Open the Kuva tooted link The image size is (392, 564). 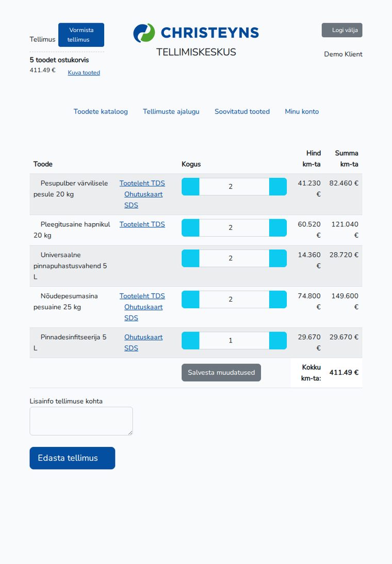(84, 73)
